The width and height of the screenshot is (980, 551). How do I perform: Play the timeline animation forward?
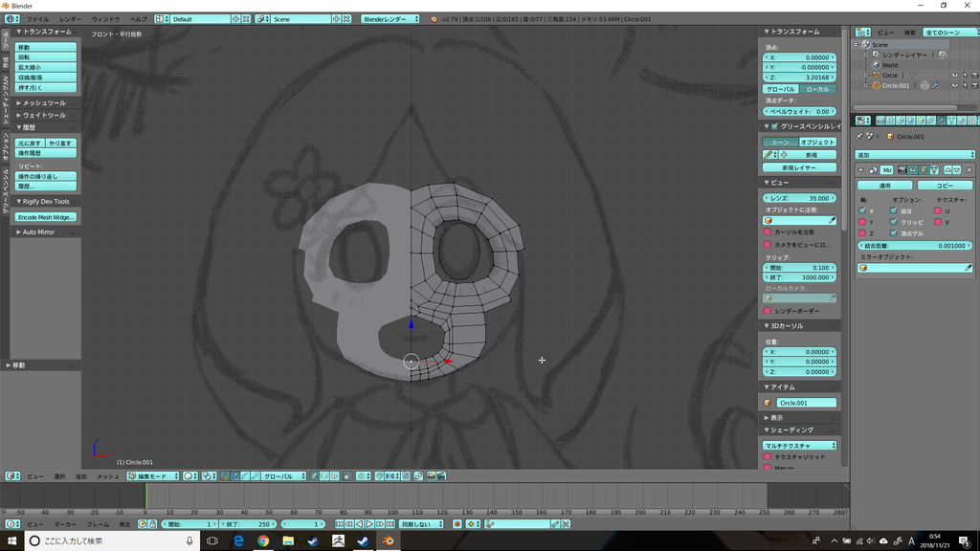tap(369, 524)
